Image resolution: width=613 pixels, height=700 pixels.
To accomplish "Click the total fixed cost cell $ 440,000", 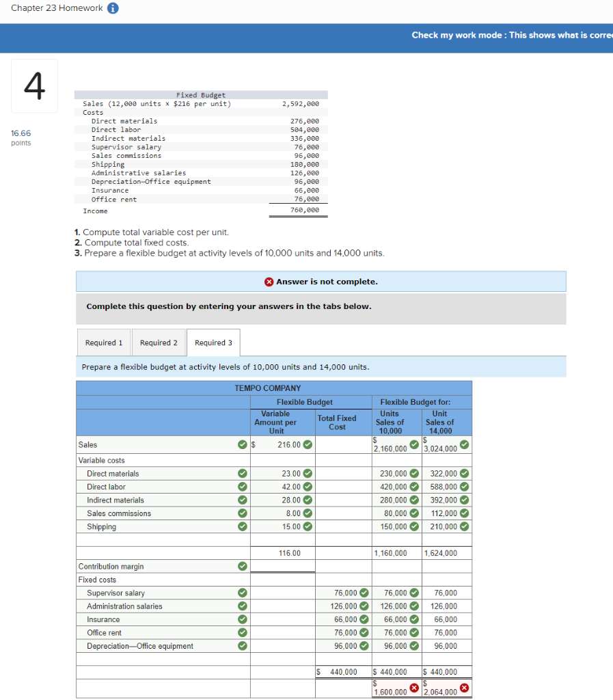I will [344, 672].
